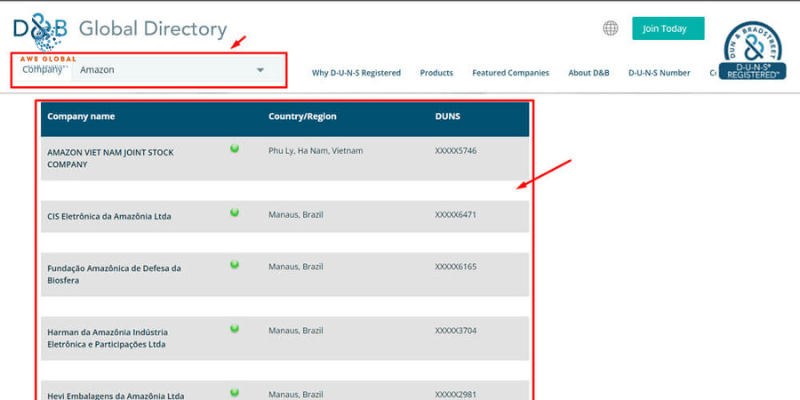Click the Join Today button
The width and height of the screenshot is (800, 400).
668,29
